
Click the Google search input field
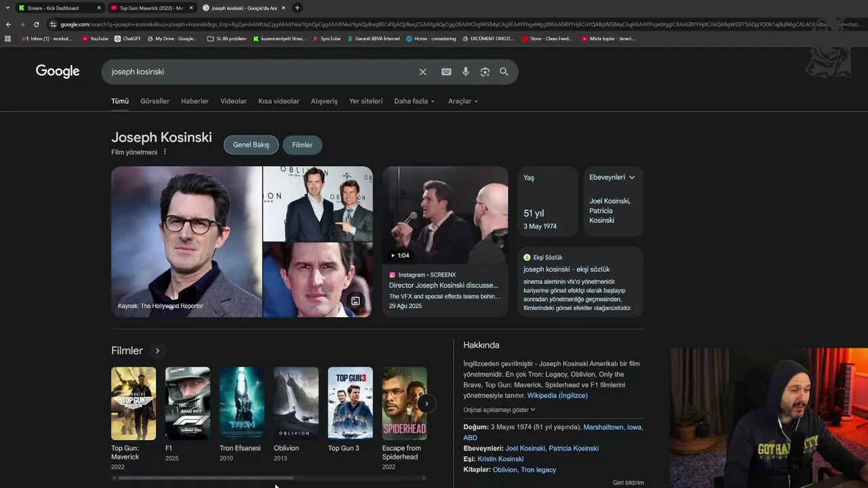[x=261, y=72]
